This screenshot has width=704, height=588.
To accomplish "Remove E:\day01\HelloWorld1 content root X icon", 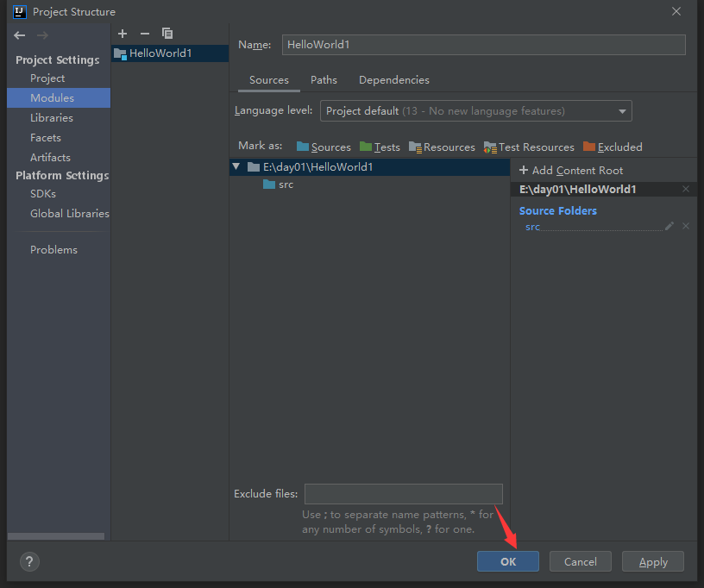I will click(x=686, y=189).
